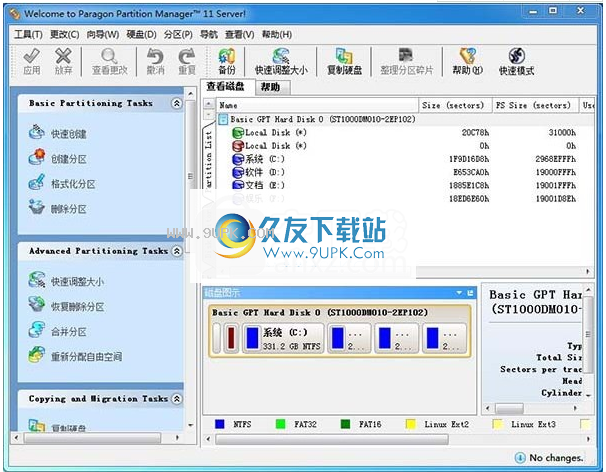Open the 备份 (Backup) toolbar icon
The width and height of the screenshot is (606, 472).
226,56
